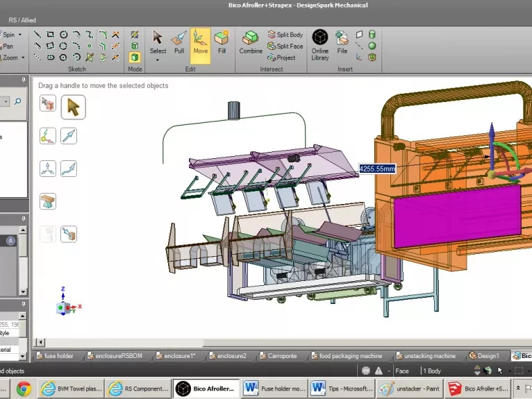The image size is (532, 399).
Task: Switch to Section Mode
Action: [135, 46]
